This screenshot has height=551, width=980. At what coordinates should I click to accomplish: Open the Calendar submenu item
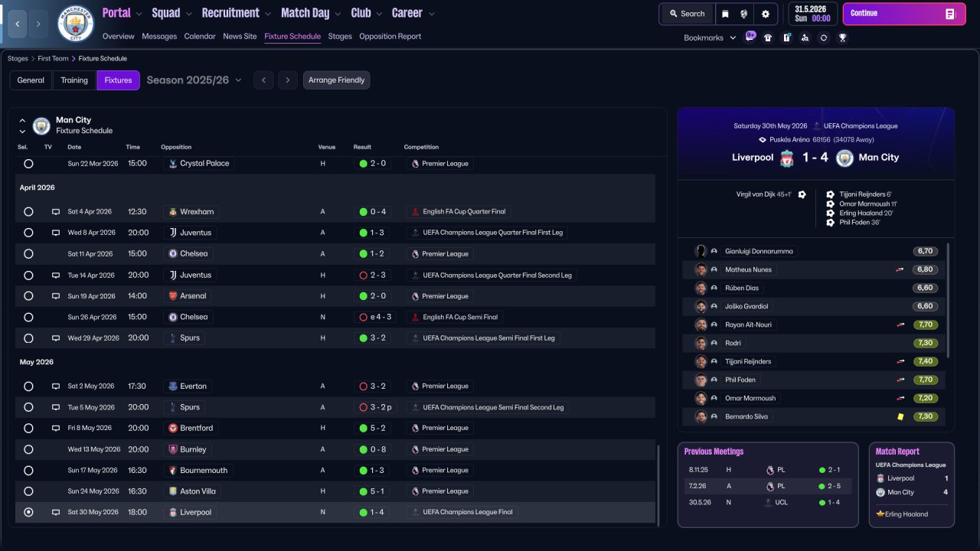pos(200,36)
